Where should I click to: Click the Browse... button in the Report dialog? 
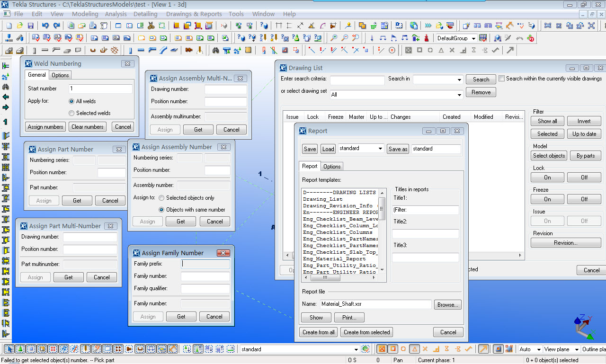[447, 305]
